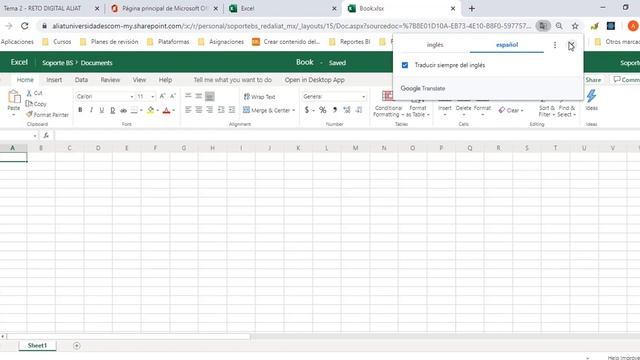Open the Home ribbon tab
This screenshot has height=360, width=640.
click(25, 80)
